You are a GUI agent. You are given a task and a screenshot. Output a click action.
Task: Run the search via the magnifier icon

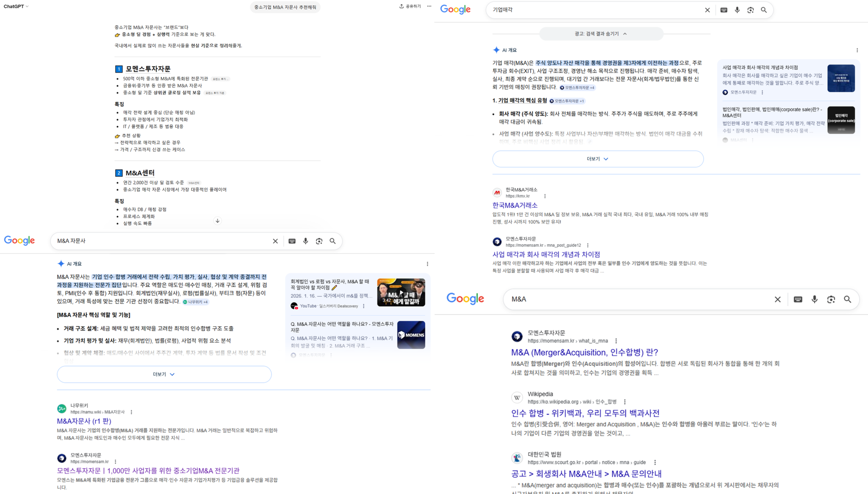764,9
